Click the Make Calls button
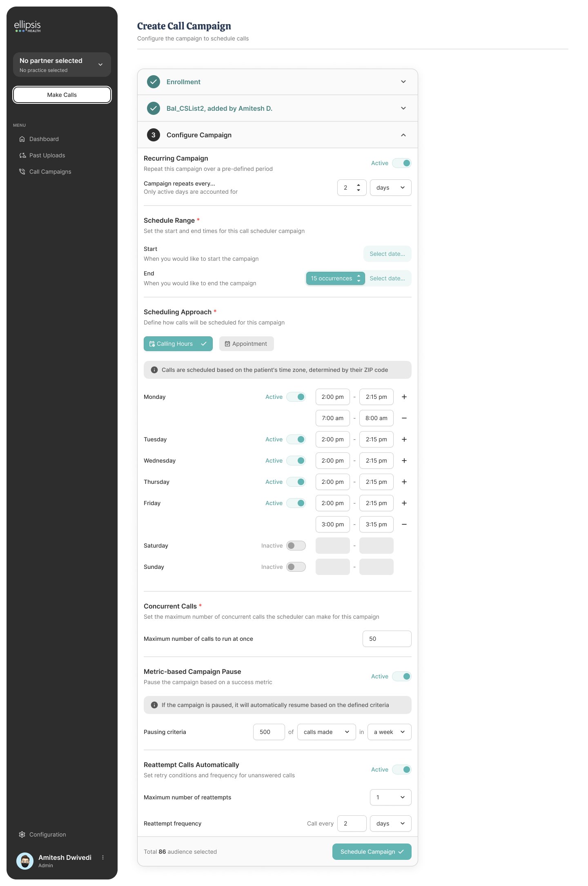This screenshot has height=886, width=588. pos(62,95)
